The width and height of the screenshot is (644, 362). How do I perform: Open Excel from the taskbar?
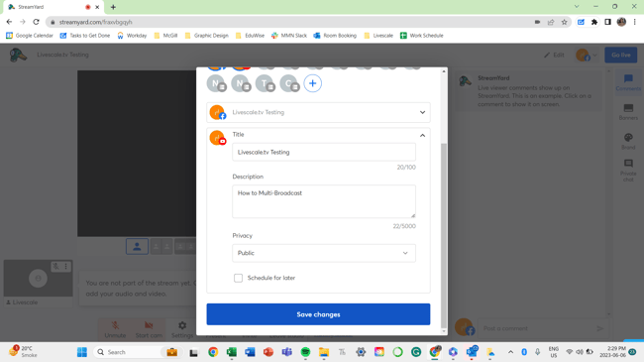(x=232, y=352)
